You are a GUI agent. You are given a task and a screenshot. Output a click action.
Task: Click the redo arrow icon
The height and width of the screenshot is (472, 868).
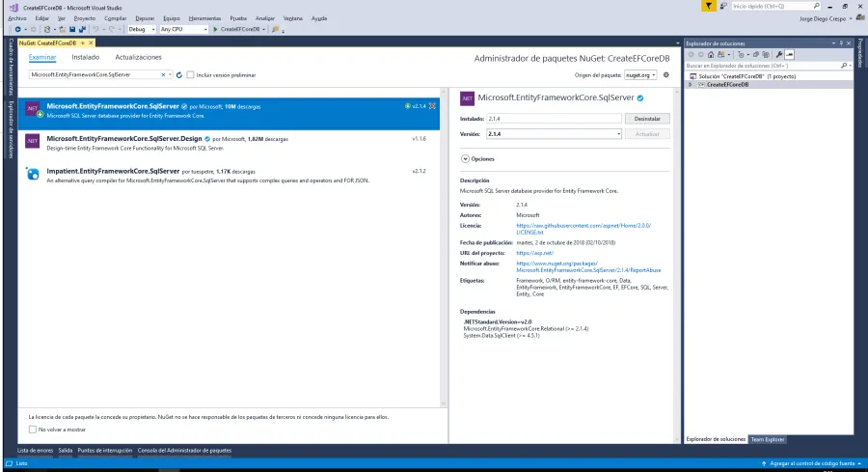111,29
